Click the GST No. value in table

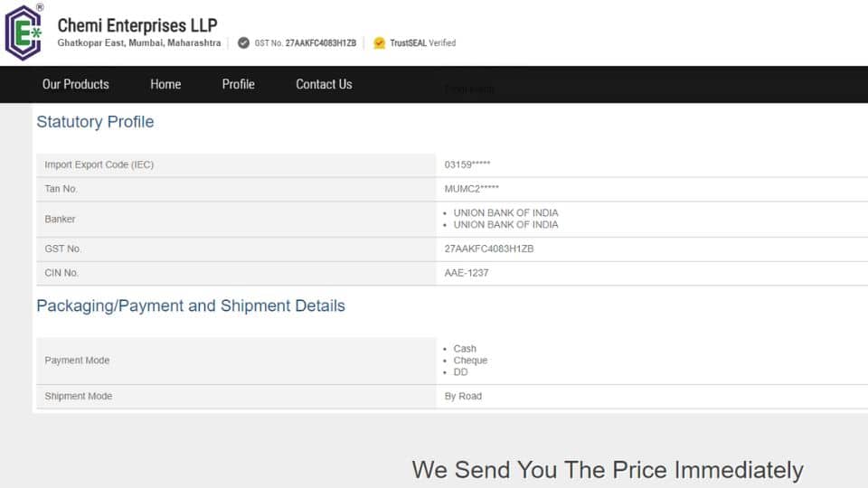pos(488,249)
